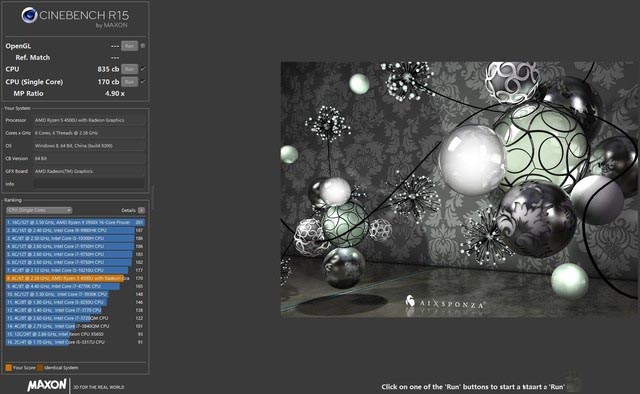Click the OpenGL label
Viewport: 640px width, 394px height.
click(18, 46)
